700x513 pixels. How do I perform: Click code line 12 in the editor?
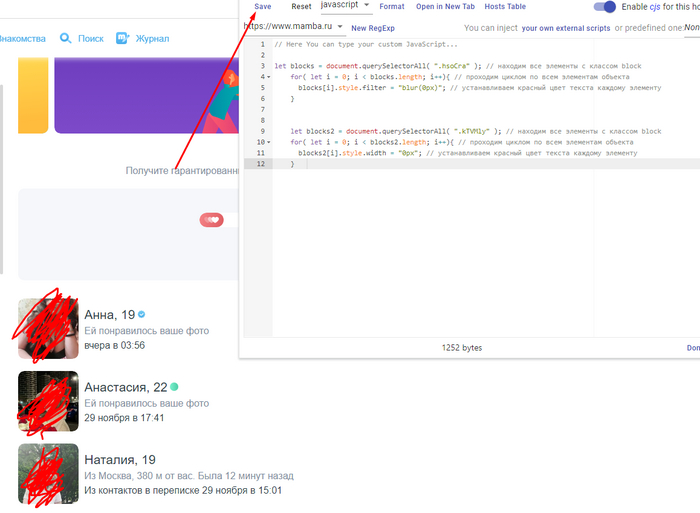tap(486, 164)
